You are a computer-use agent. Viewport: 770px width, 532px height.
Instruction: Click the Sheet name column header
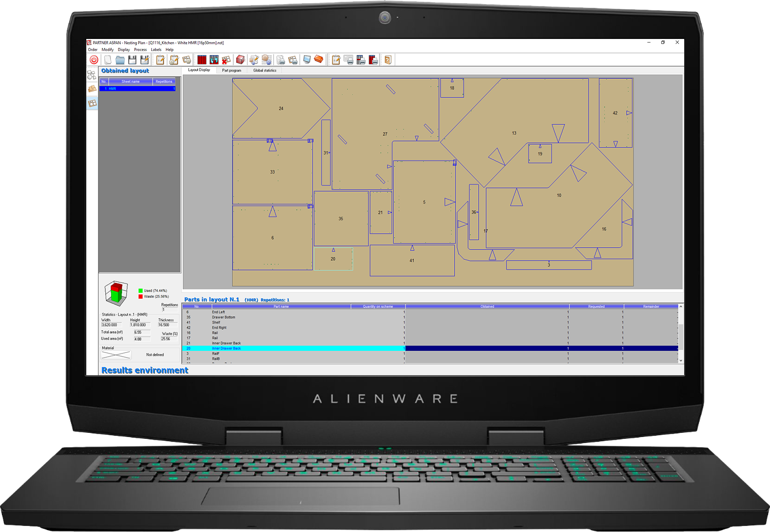click(x=130, y=82)
